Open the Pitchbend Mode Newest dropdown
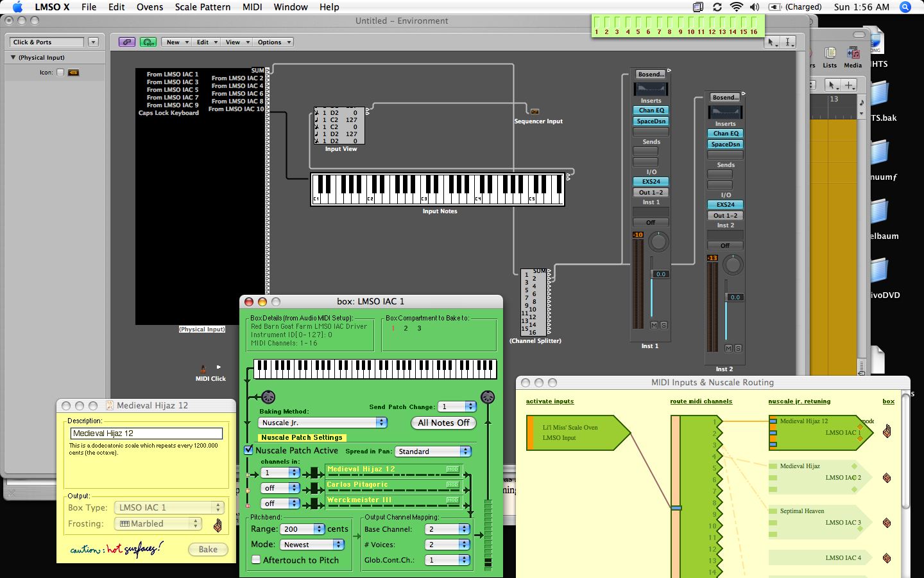This screenshot has width=924, height=578. 312,545
